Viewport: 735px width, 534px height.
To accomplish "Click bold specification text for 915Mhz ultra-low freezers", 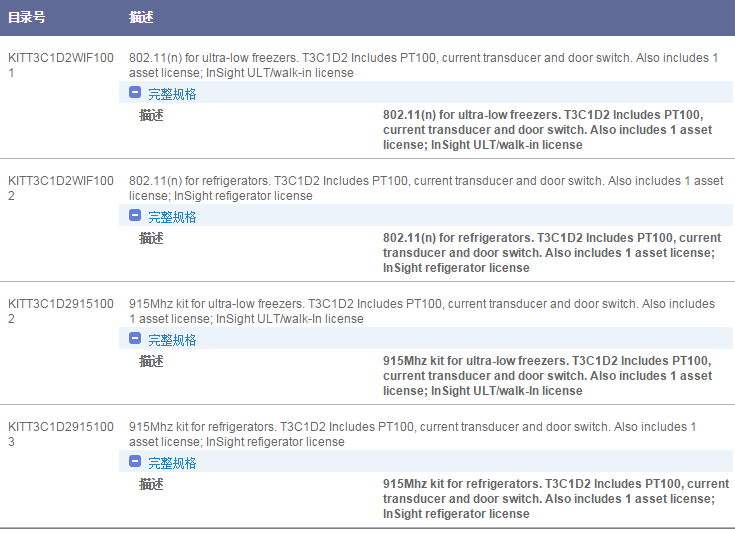I will click(x=548, y=376).
